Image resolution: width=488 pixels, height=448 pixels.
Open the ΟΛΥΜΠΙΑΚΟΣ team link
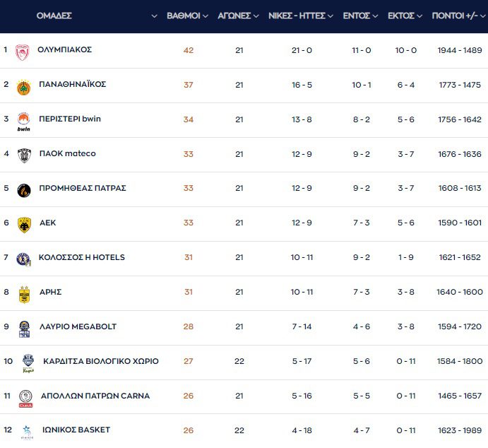[x=64, y=49]
